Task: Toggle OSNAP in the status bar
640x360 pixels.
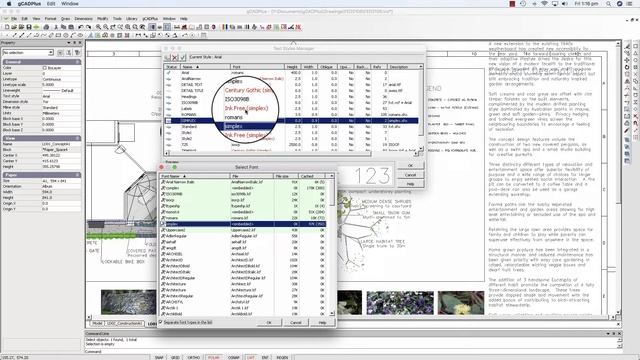Action: click(x=233, y=357)
